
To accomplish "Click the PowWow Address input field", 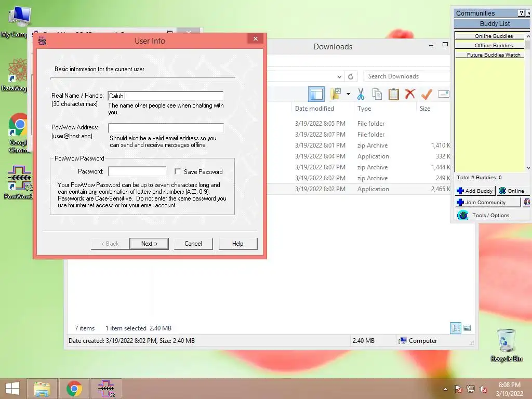I will pos(166,128).
